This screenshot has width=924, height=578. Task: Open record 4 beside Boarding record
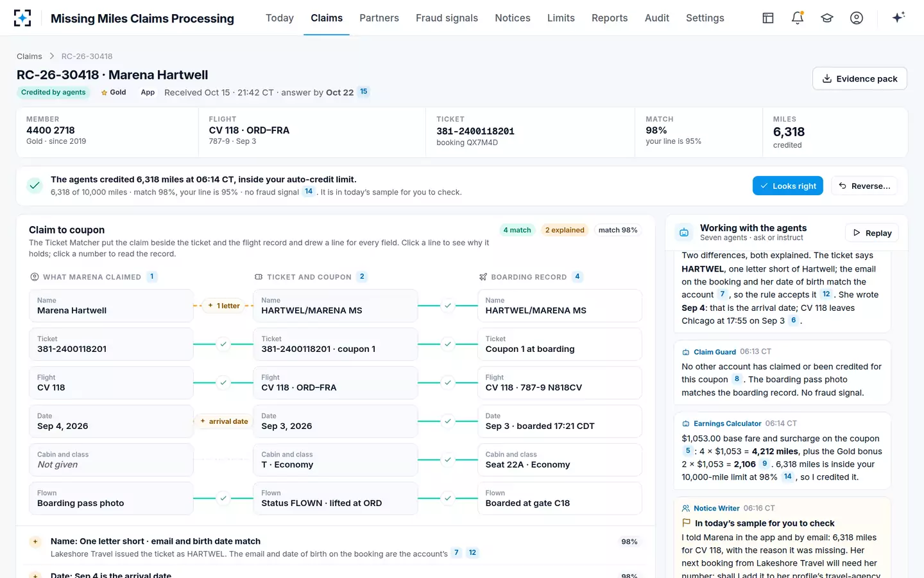577,277
